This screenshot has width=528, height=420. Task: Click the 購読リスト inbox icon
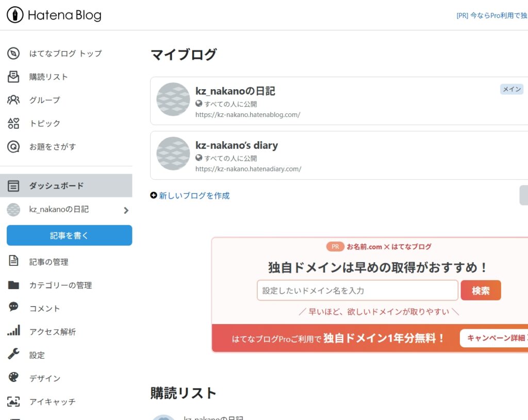[x=13, y=77]
